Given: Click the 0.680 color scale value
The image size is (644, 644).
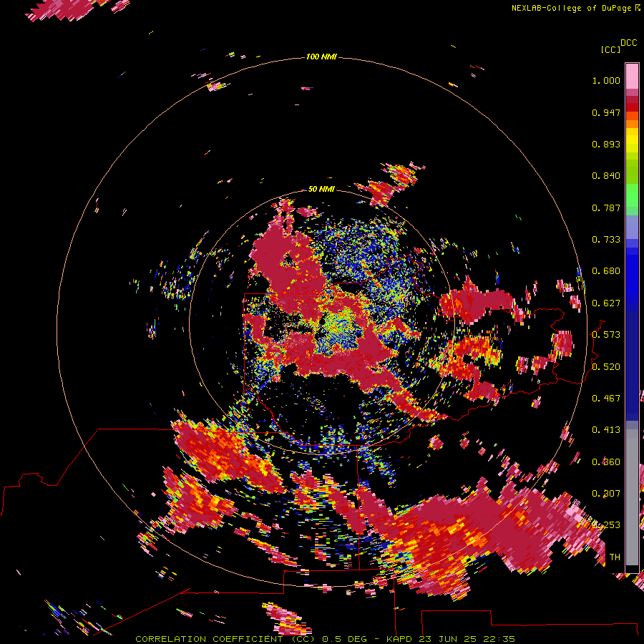Looking at the screenshot, I should (x=606, y=271).
